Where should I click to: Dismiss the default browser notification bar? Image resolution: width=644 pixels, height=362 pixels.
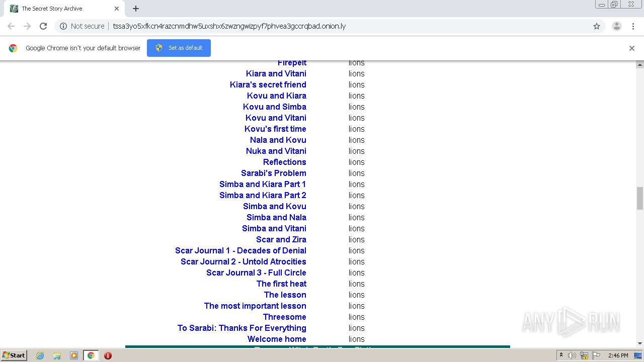pos(632,48)
